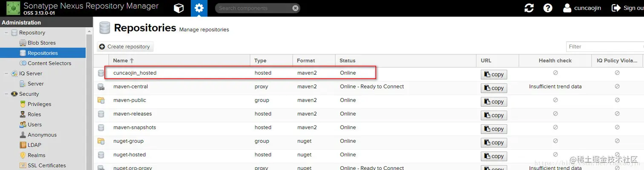
Task: Open SSL Certificates in the sidebar
Action: [x=47, y=165]
